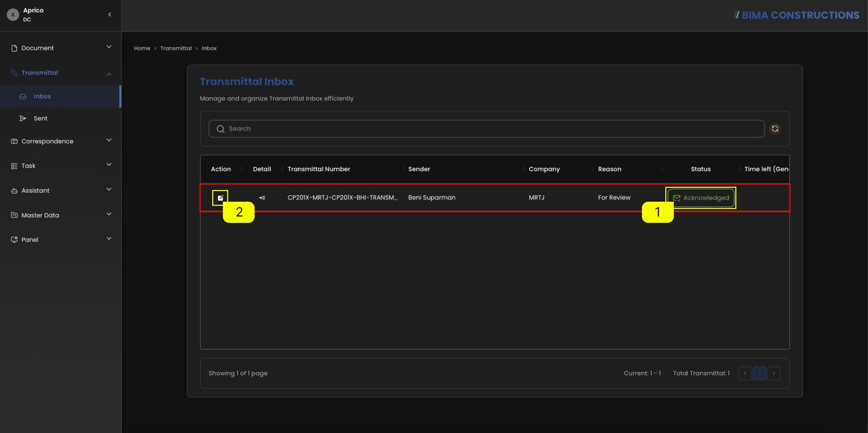Image resolution: width=868 pixels, height=433 pixels.
Task: Click the sender name Beni Suparman
Action: coord(432,198)
